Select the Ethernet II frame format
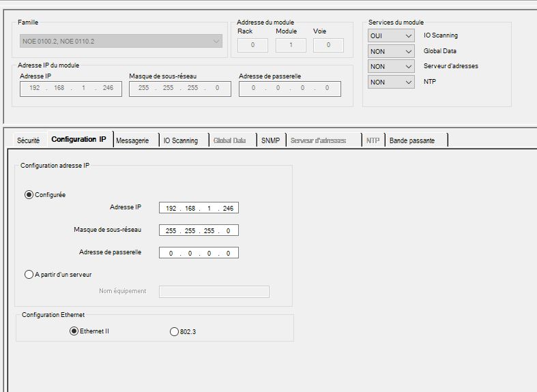Viewport: 537px width, 392px height. [x=74, y=331]
